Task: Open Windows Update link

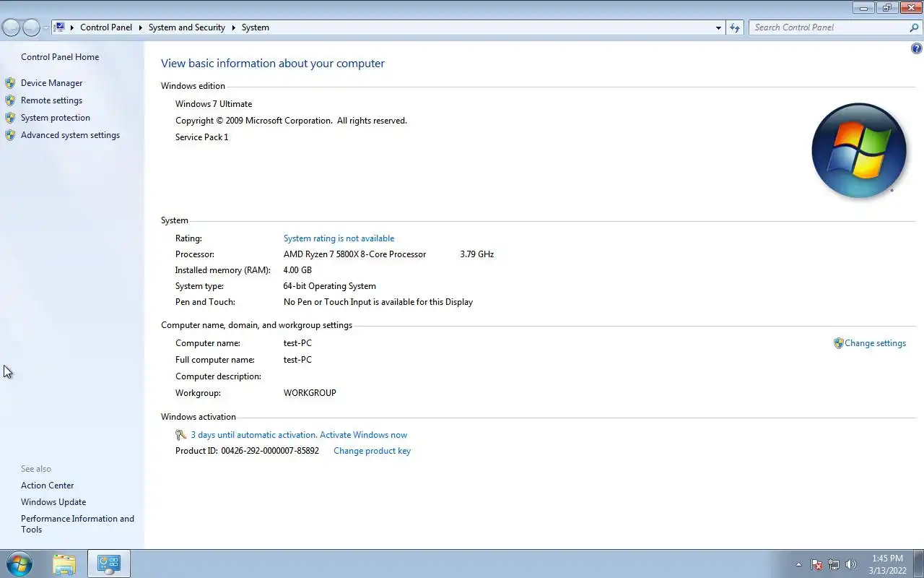Action: pos(53,502)
